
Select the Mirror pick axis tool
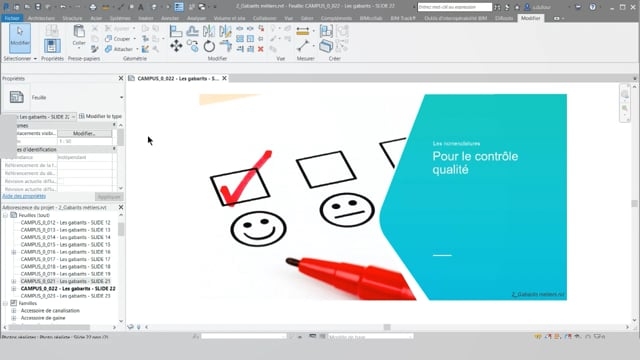(x=209, y=31)
